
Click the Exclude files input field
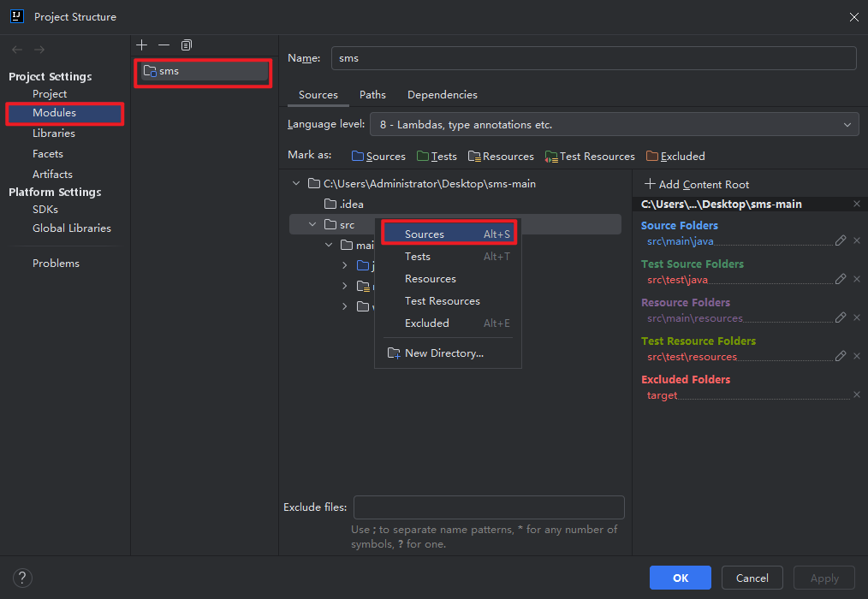[489, 507]
